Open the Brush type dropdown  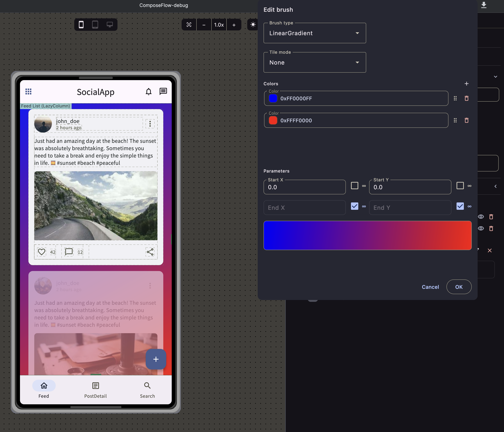coord(315,33)
